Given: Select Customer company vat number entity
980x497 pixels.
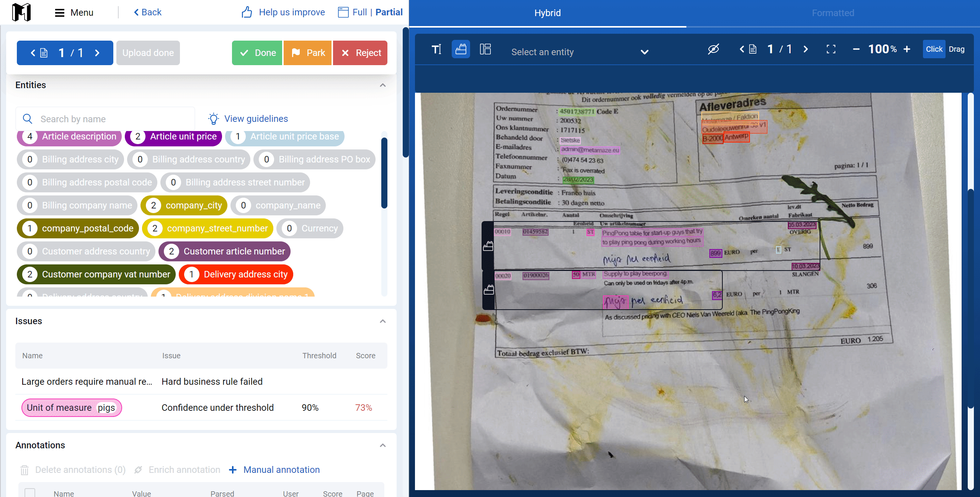Looking at the screenshot, I should click(x=96, y=274).
